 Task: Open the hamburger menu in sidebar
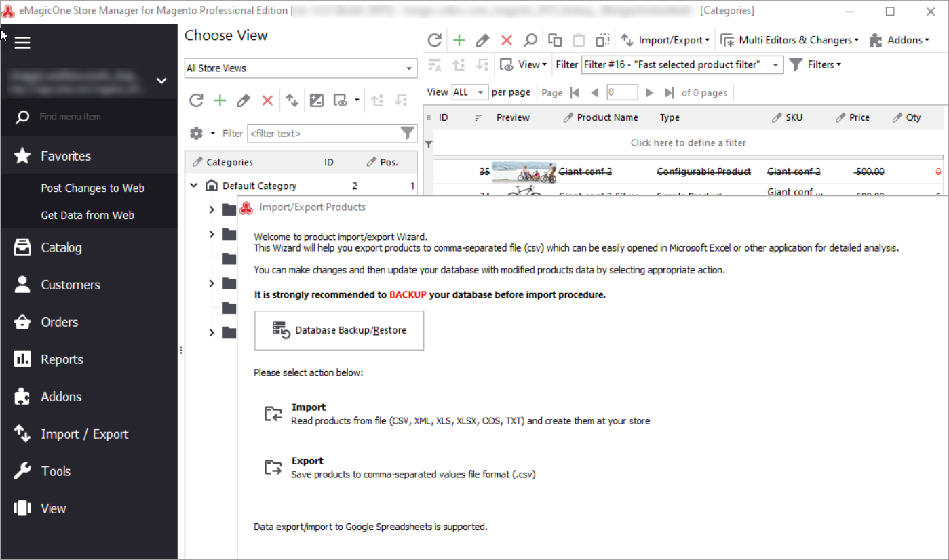coord(22,43)
